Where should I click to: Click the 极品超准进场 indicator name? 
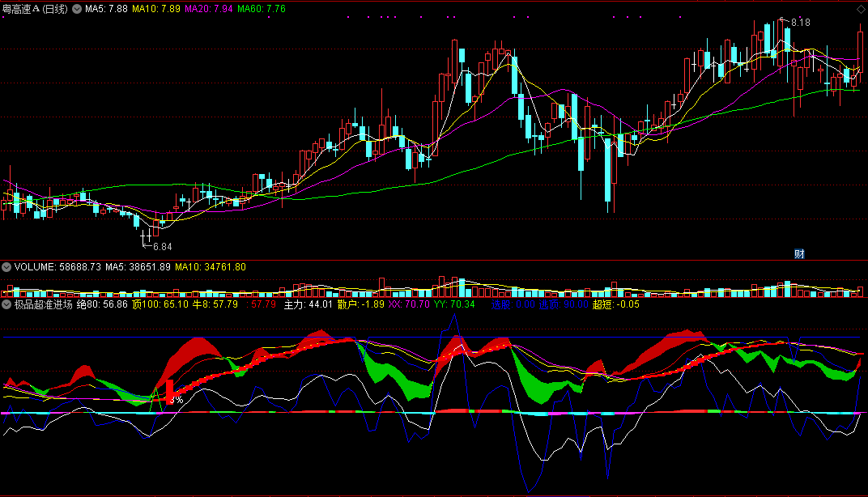[x=43, y=304]
